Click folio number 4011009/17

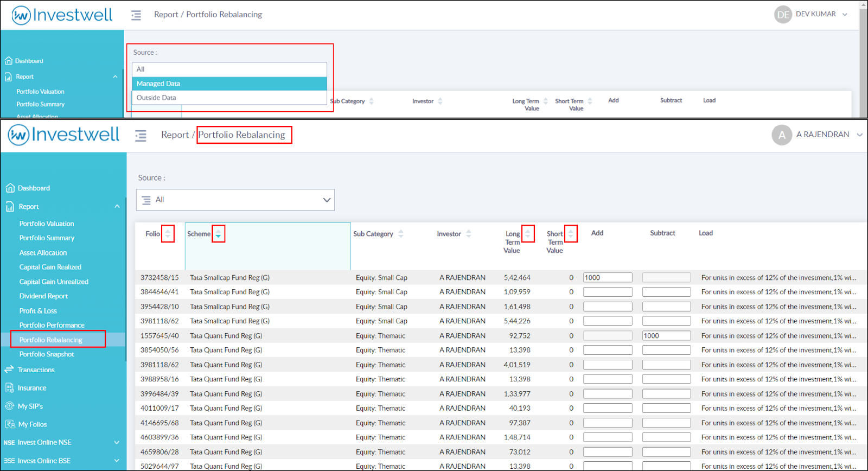click(159, 409)
